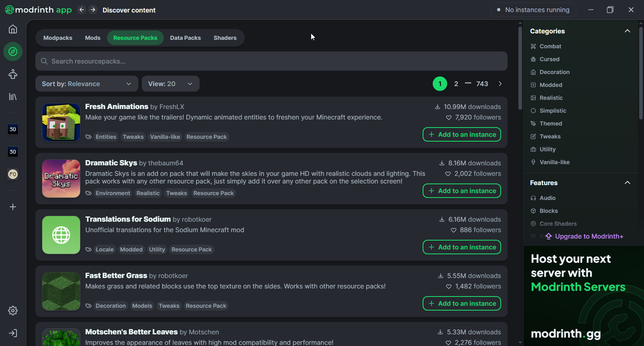Viewport: 644px width, 346px height.
Task: Navigate back with the left arrow
Action: [82, 10]
